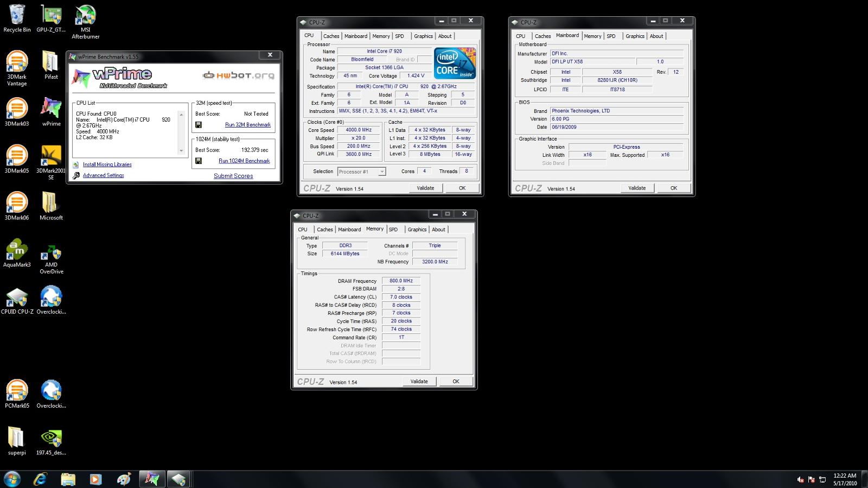The image size is (868, 488).
Task: Open the Processor #1 selection dropdown
Action: pyautogui.click(x=361, y=172)
